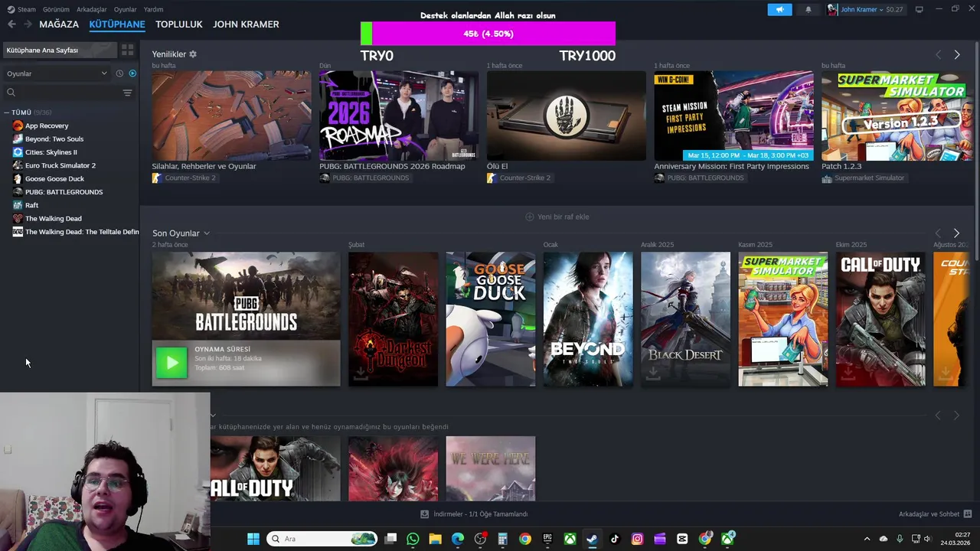980x551 pixels.
Task: Open Görünüm menu
Action: click(56, 9)
